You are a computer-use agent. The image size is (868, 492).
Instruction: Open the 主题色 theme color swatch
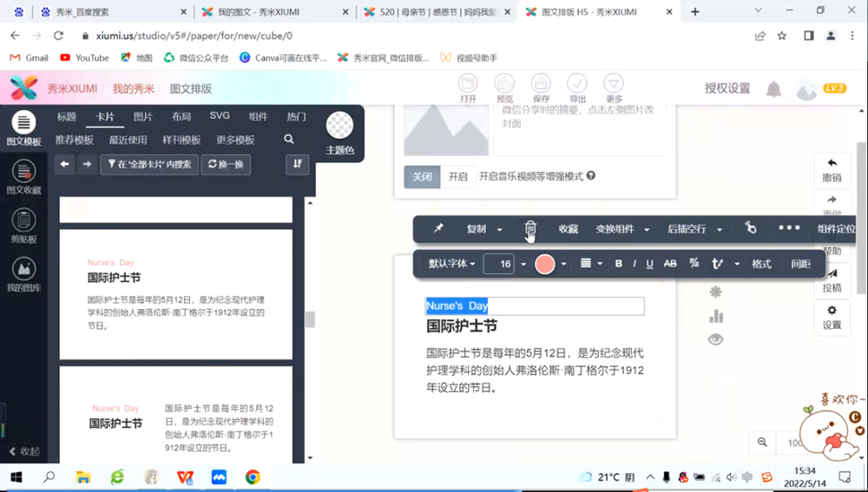click(340, 125)
